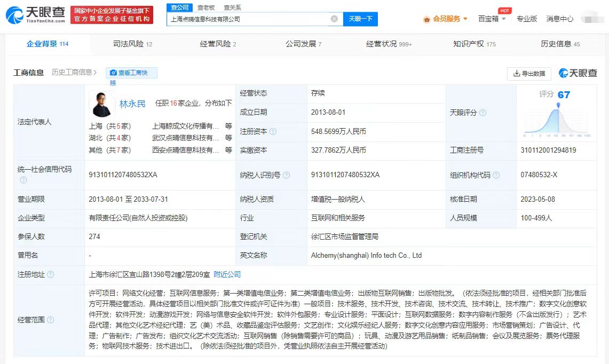Open the 经营风险 tab
Screen dimensions: 609x364
click(x=218, y=44)
